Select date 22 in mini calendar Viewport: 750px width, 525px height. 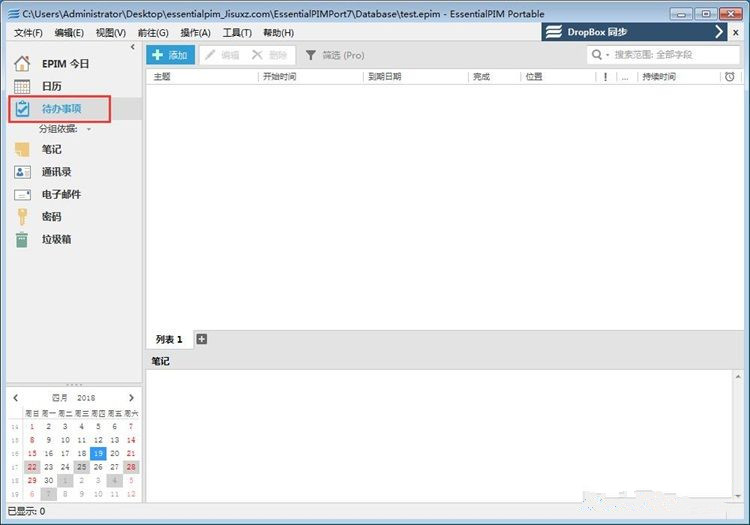(32, 467)
